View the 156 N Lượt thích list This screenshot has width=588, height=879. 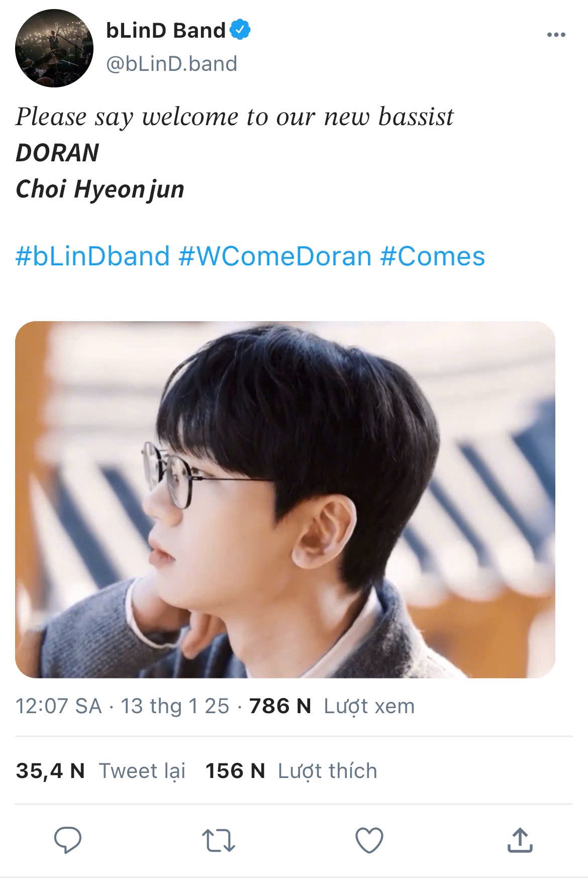291,770
